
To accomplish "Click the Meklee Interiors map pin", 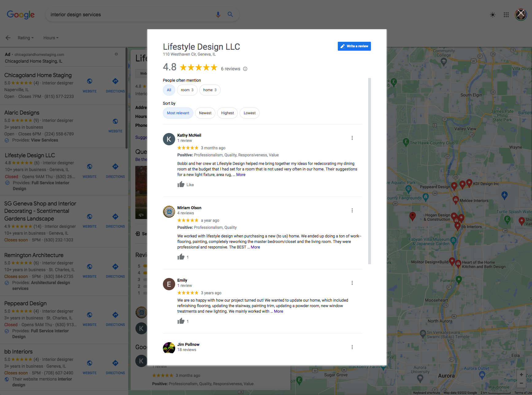I will [456, 200].
